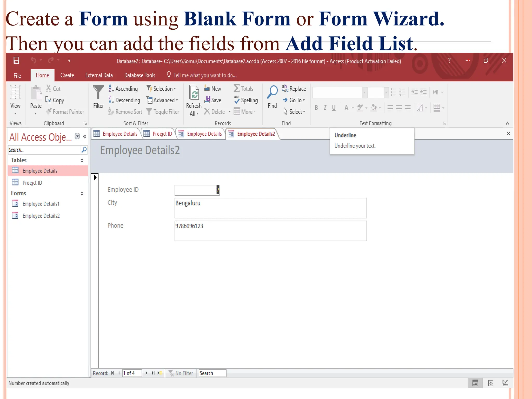Collapse the navigation pane shutter bar
This screenshot has width=532, height=399.
(85, 136)
